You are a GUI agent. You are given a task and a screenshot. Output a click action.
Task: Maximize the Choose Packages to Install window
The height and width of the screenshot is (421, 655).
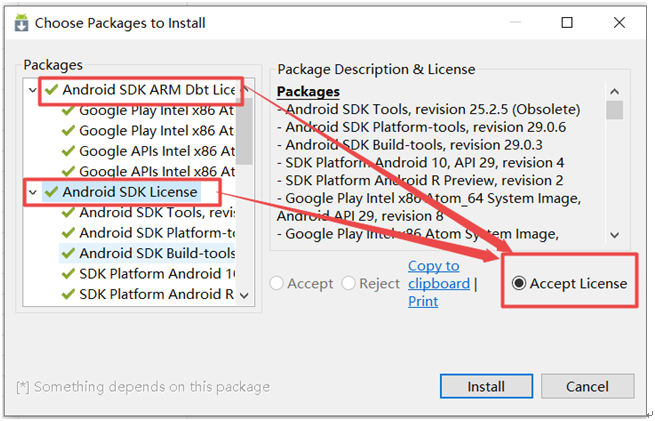[x=567, y=22]
